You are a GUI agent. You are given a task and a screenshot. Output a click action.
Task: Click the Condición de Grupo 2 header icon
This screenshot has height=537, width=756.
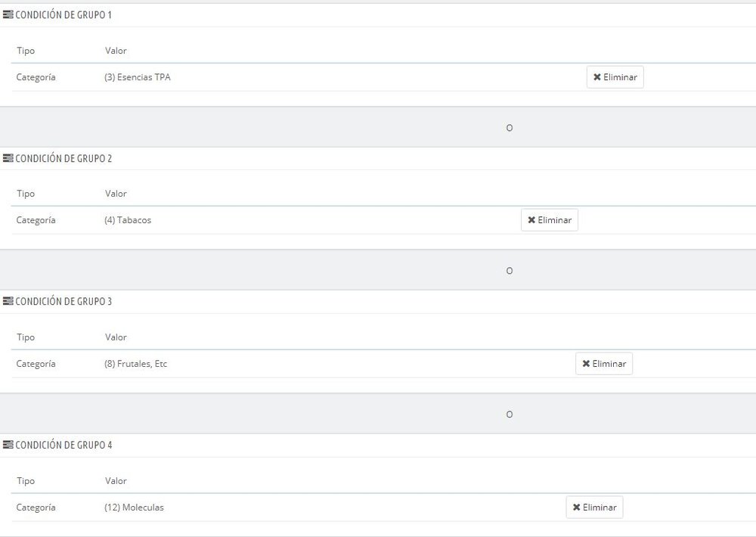(8, 159)
